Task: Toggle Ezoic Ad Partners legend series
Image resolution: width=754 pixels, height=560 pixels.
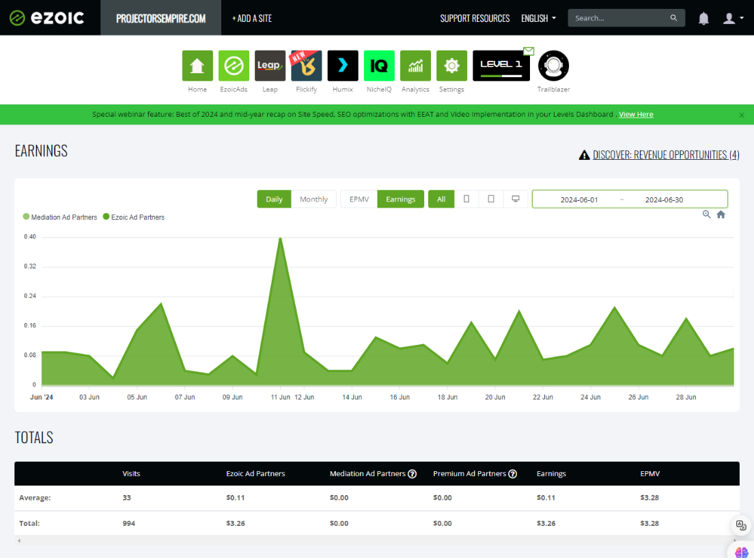Action: 134,217
